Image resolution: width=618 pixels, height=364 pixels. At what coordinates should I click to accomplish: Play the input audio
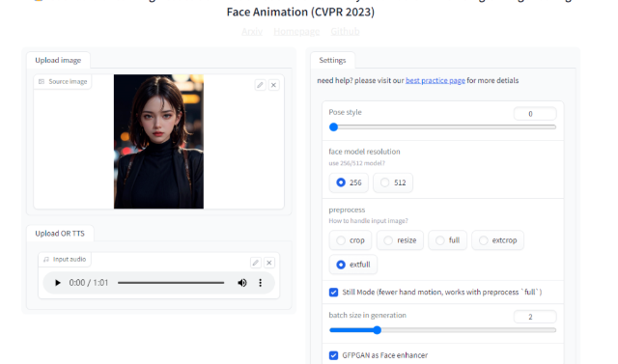58,283
